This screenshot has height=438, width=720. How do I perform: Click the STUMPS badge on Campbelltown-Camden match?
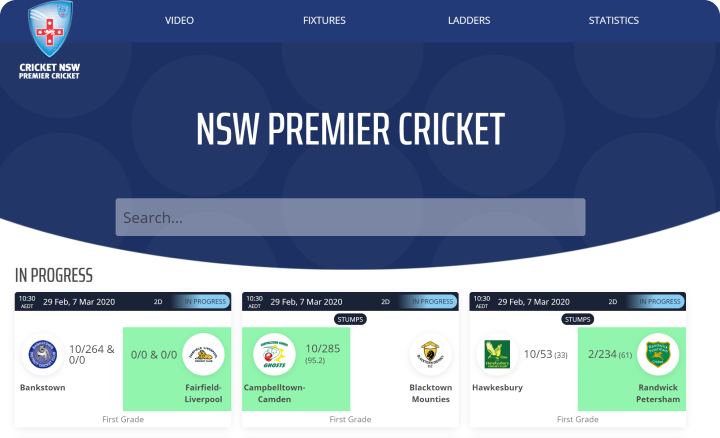pyautogui.click(x=350, y=319)
